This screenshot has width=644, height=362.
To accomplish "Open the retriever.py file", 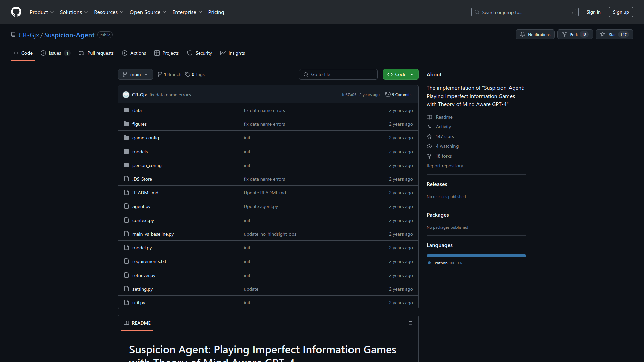I will pyautogui.click(x=144, y=275).
